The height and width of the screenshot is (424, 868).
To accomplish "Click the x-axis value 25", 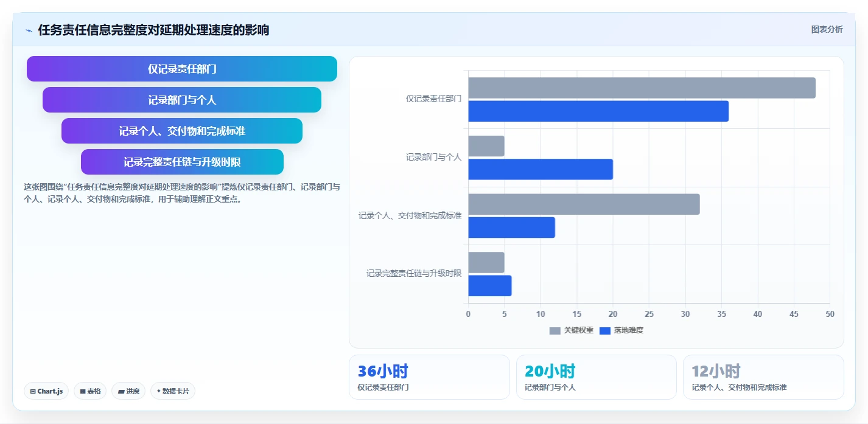I will [x=649, y=314].
